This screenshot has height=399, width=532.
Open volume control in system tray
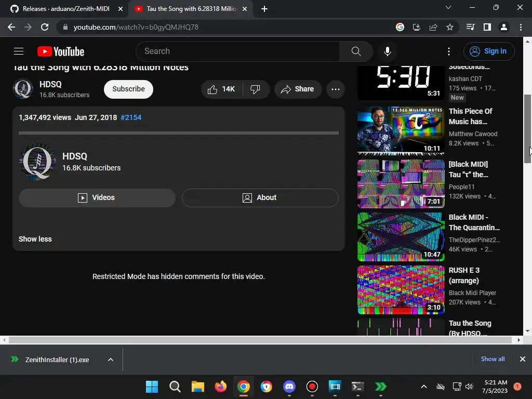[469, 387]
